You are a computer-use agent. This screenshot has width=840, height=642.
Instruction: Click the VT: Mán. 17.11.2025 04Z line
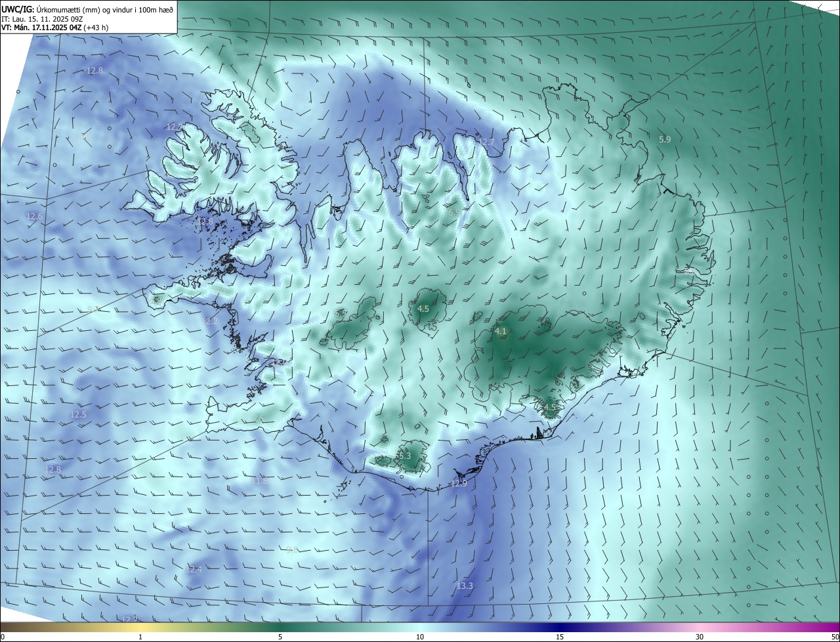(x=54, y=28)
